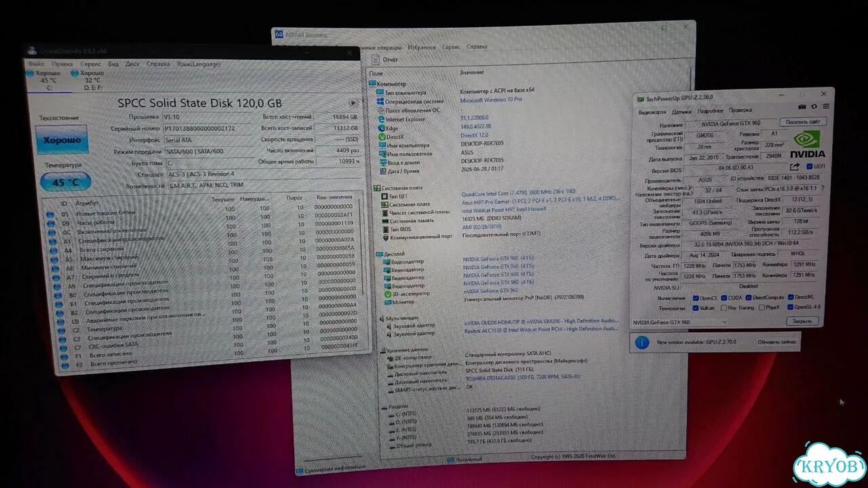Click the Системная память icon in AIDA64
868x488 pixels.
tap(385, 221)
